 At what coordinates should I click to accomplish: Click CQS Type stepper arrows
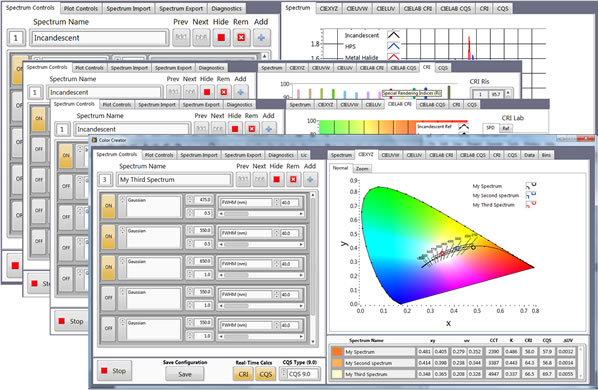click(x=284, y=374)
